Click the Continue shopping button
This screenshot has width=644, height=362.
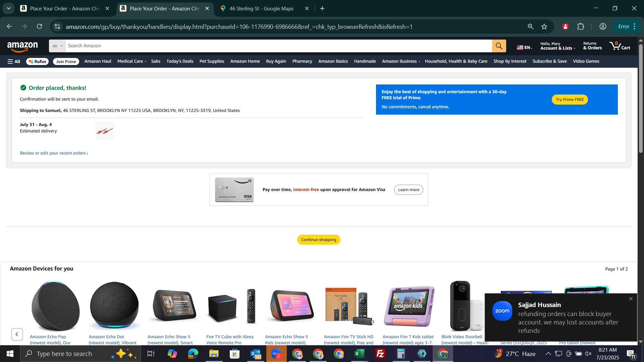[x=319, y=240]
